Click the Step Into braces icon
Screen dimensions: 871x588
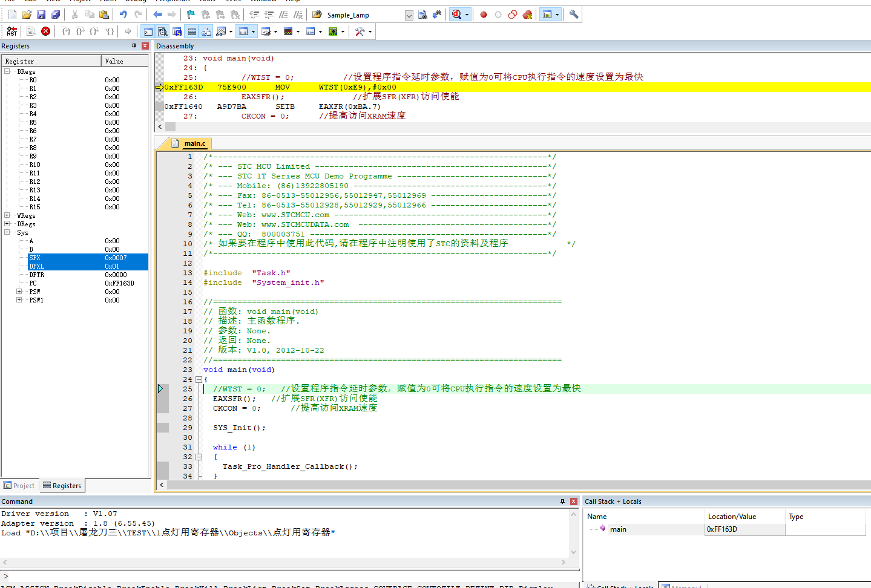pos(66,31)
